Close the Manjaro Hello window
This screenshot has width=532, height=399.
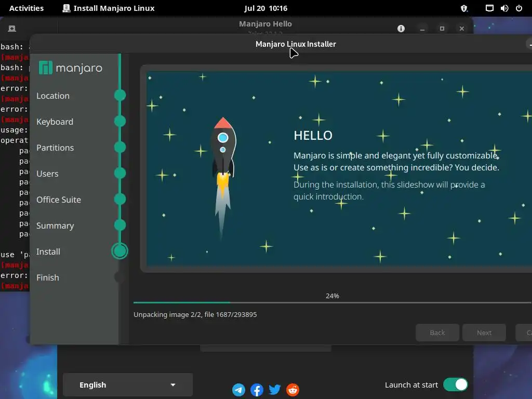point(462,29)
